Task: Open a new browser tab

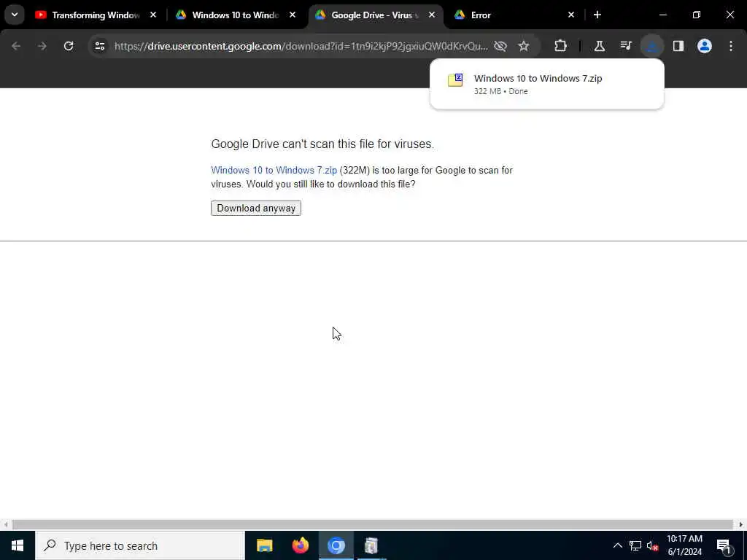Action: coord(597,15)
